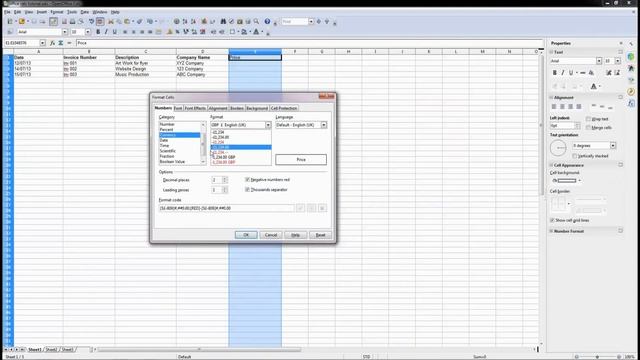This screenshot has width=640, height=360.
Task: Click the OK button in Format Cells
Action: [x=246, y=235]
